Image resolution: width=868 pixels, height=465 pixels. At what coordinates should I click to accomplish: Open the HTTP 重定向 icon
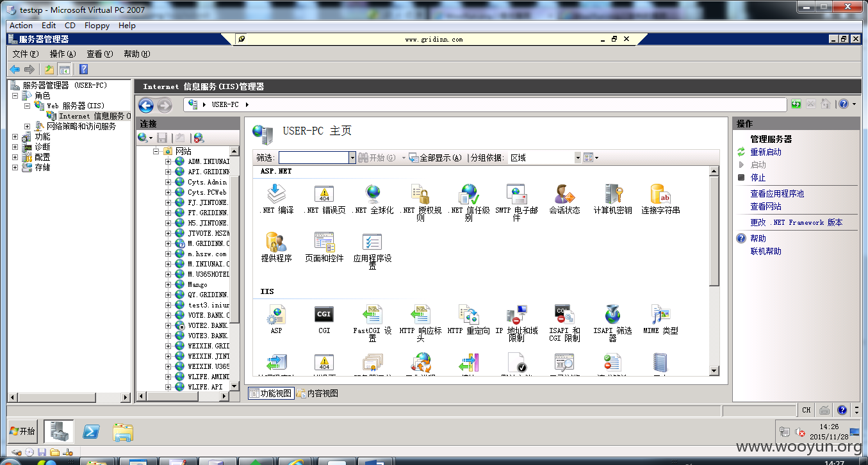pos(468,314)
